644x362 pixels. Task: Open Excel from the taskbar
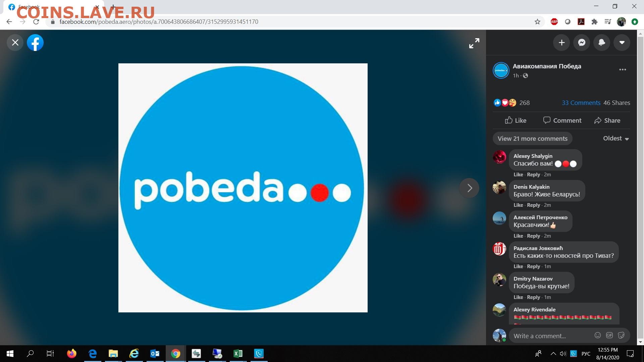click(x=238, y=354)
